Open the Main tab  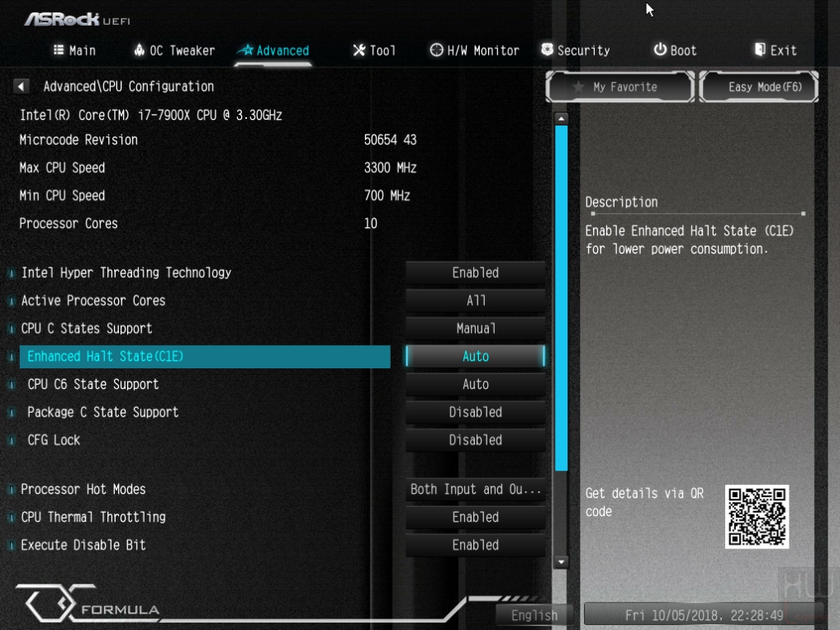click(x=74, y=50)
